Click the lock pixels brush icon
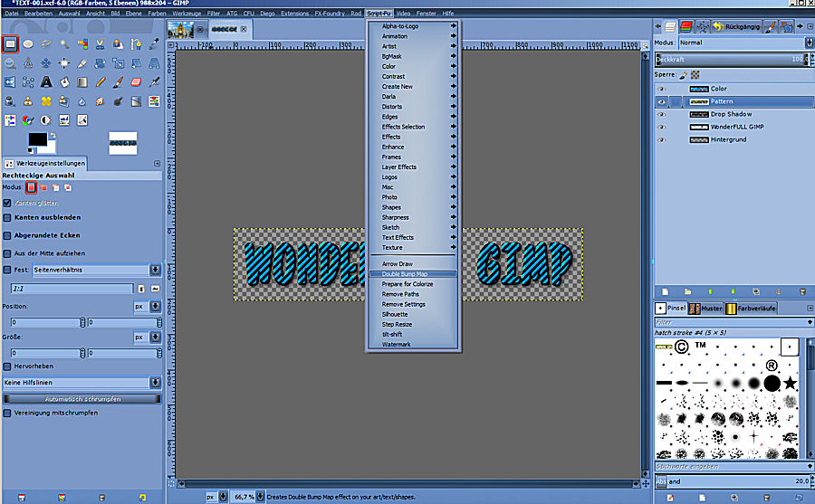Image resolution: width=815 pixels, height=504 pixels. pos(684,75)
